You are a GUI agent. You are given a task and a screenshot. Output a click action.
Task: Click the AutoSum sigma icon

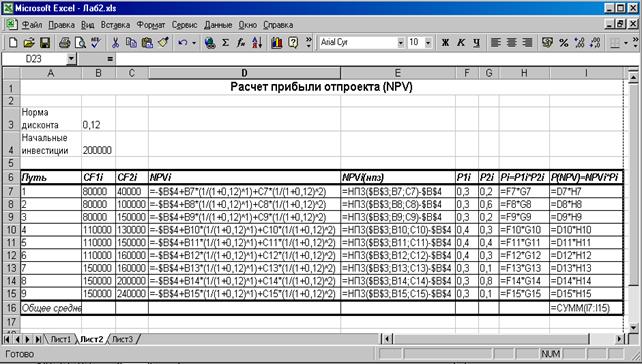225,43
